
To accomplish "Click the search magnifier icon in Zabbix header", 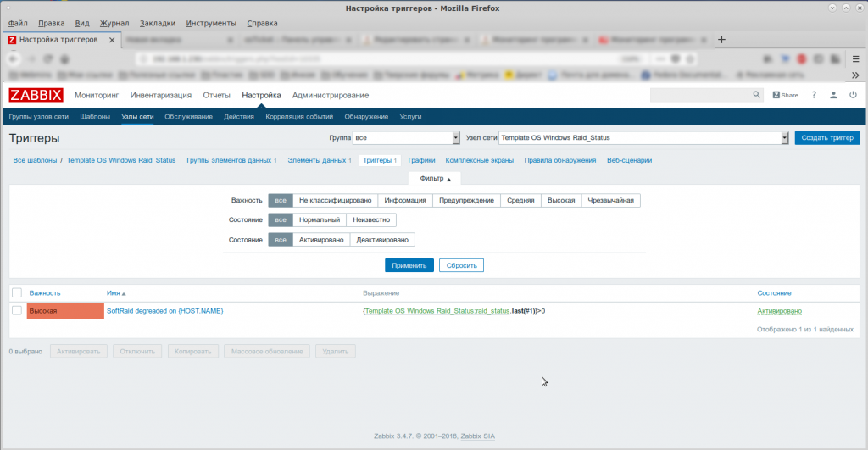I will coord(756,95).
